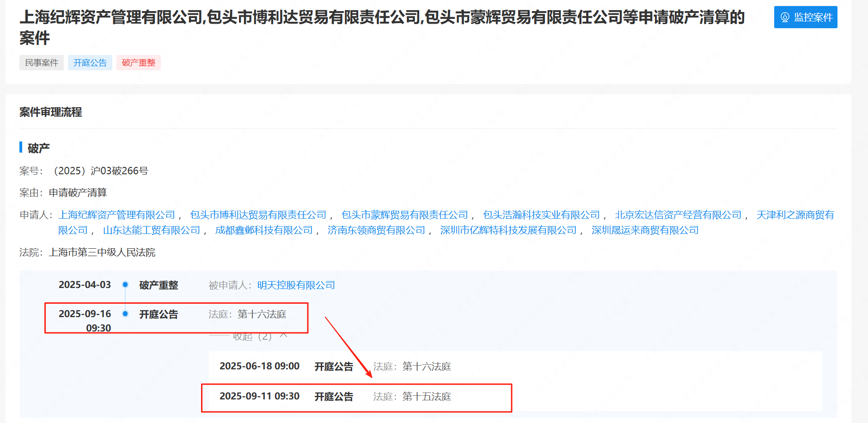The height and width of the screenshot is (423, 868).
Task: Select the 2025-09-11 09:30 hearing row
Action: (515, 397)
